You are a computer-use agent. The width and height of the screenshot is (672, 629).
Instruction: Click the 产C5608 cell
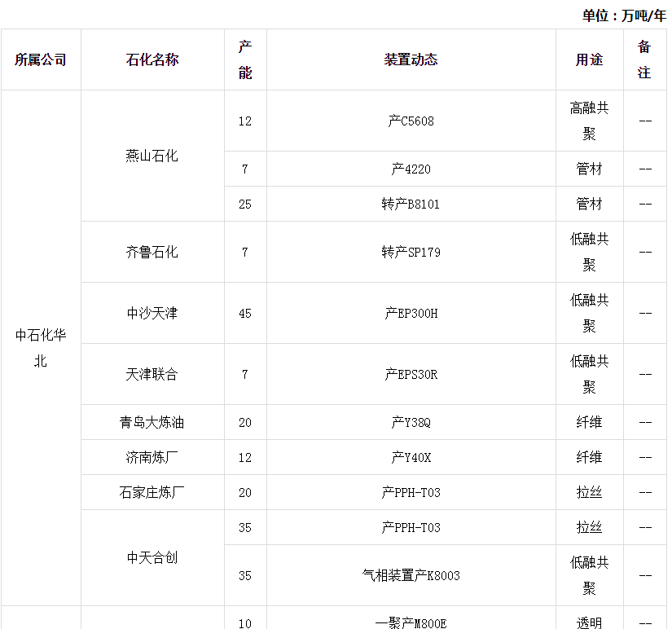pos(411,121)
